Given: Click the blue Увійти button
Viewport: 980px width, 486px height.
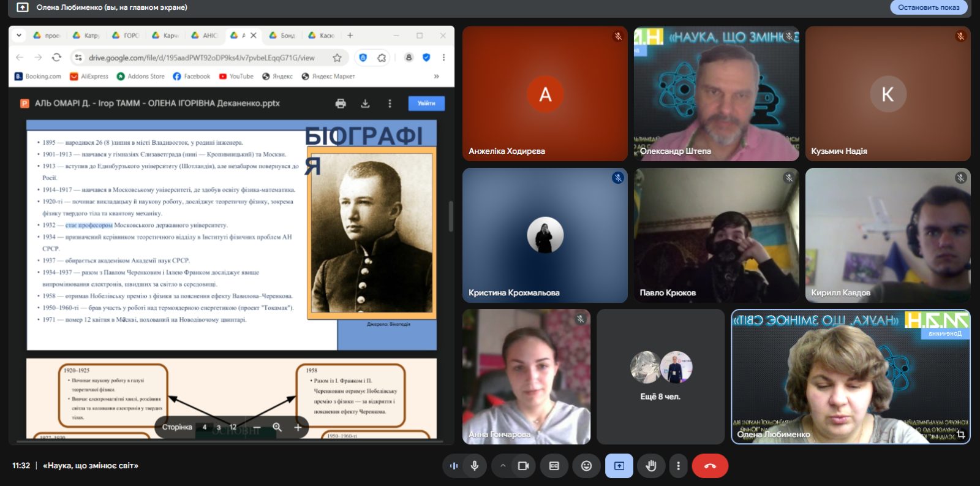Looking at the screenshot, I should pyautogui.click(x=426, y=104).
